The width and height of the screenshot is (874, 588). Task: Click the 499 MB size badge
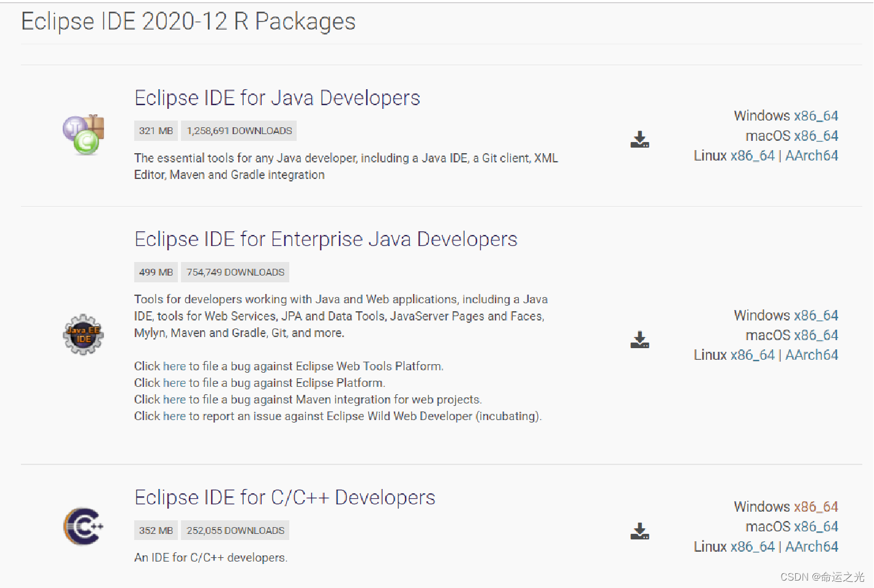[156, 272]
